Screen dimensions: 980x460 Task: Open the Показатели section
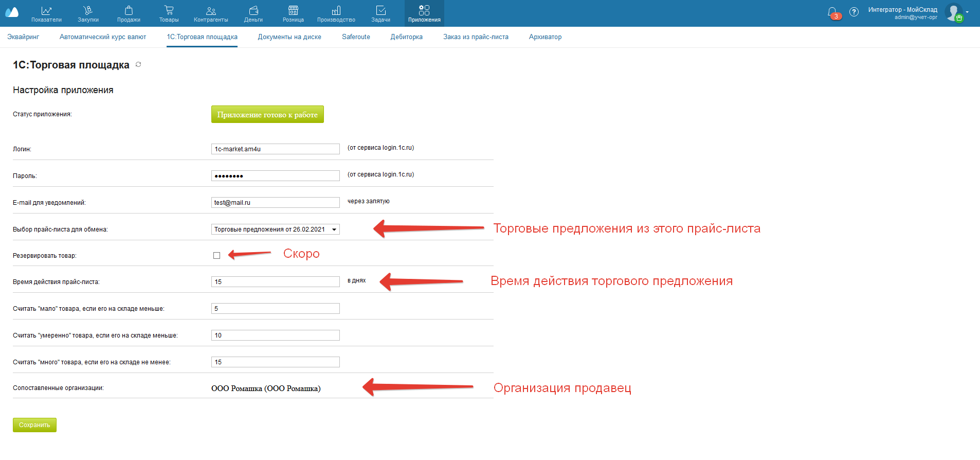pos(46,13)
